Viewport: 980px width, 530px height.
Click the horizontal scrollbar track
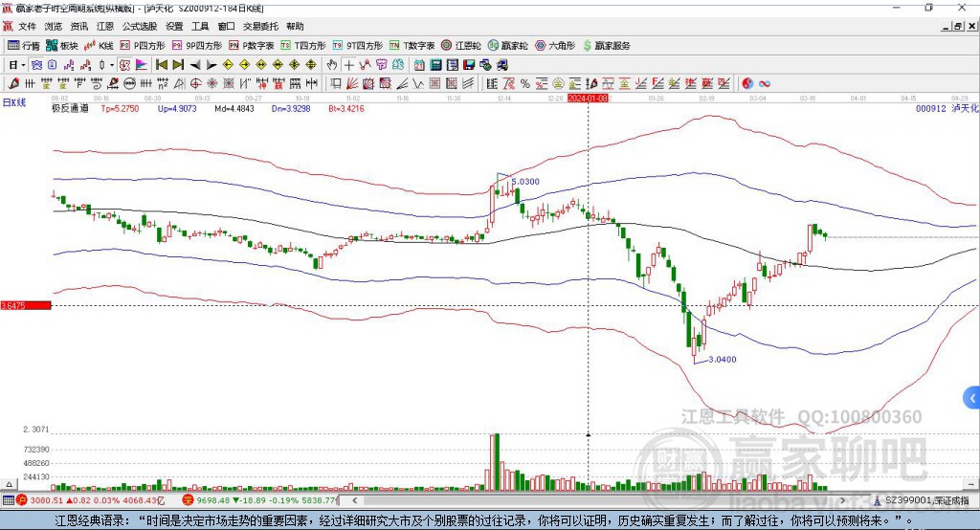pos(598,500)
